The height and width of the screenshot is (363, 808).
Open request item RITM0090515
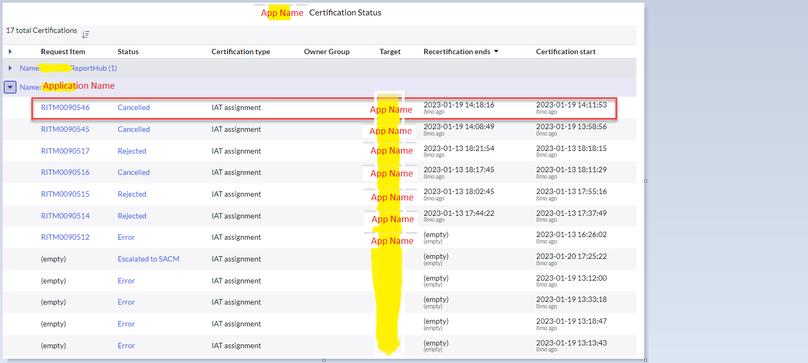65,194
